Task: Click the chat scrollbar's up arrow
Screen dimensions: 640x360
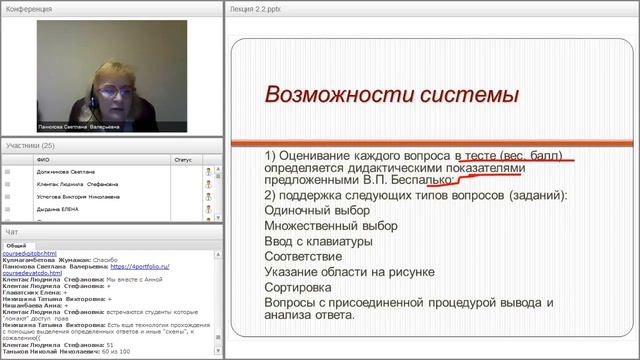Action: coord(218,255)
